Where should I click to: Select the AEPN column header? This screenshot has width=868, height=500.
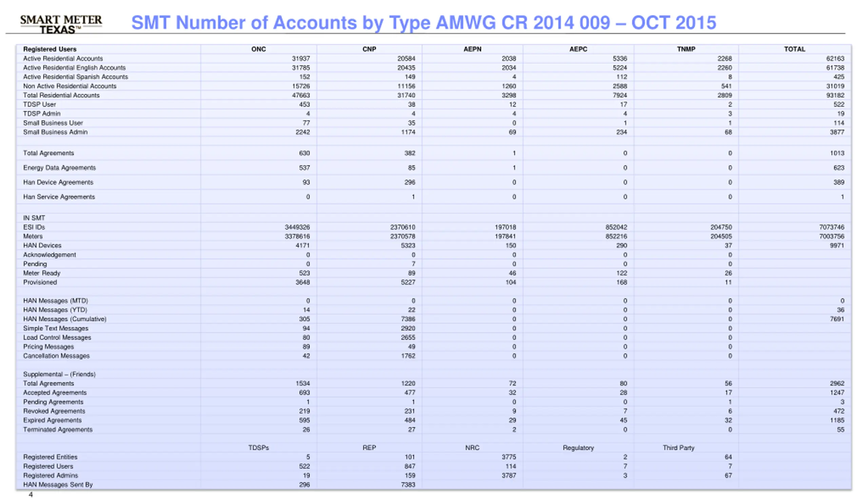point(472,49)
